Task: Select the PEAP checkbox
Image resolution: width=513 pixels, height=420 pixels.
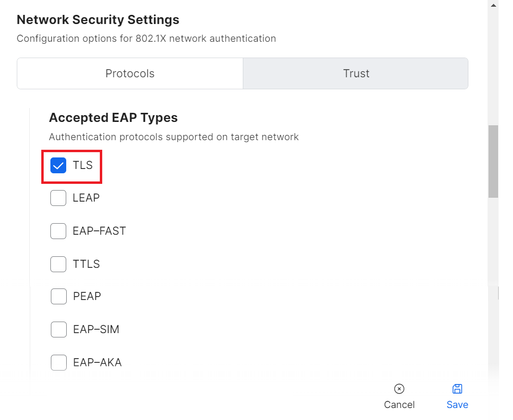Action: 59,296
